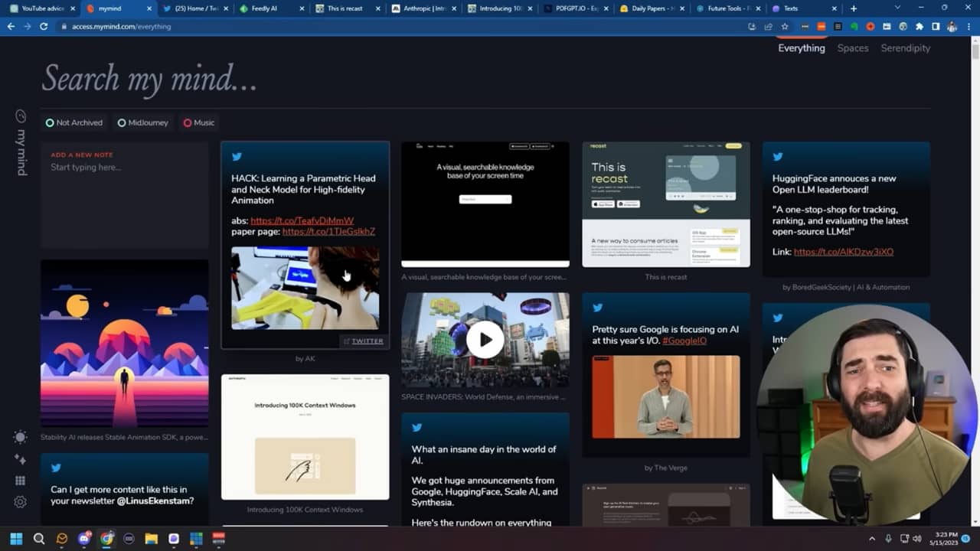The image size is (980, 551).
Task: Switch to the Texts browser tab
Action: pos(804,8)
